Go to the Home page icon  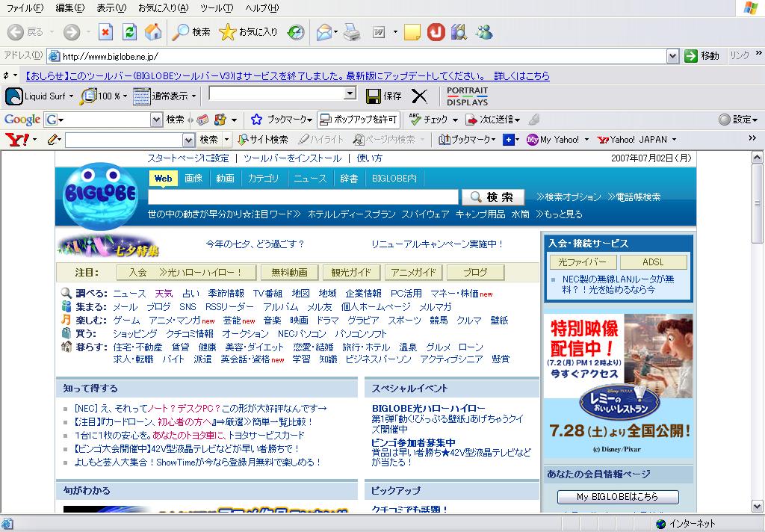coord(152,32)
